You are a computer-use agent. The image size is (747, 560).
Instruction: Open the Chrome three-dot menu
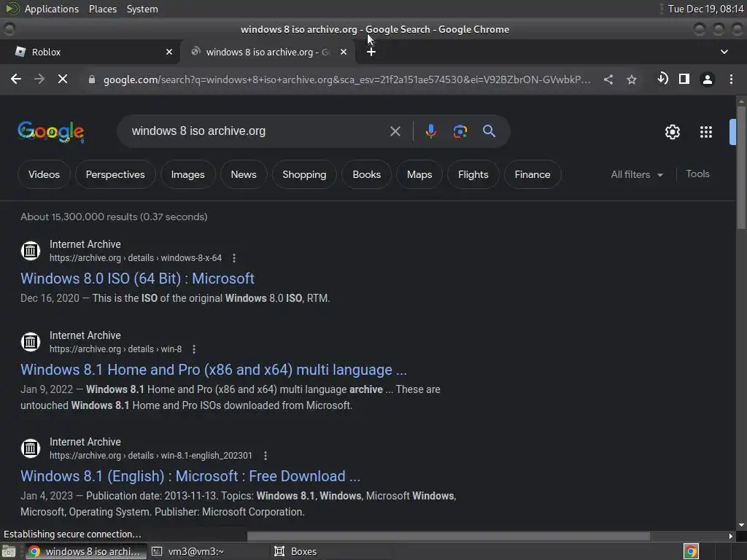(731, 79)
